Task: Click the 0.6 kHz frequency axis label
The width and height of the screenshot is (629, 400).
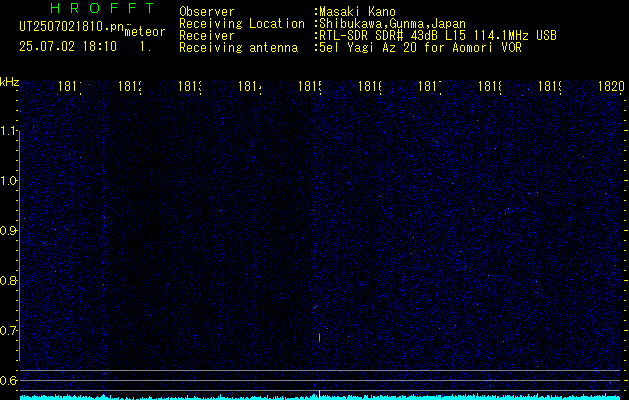Action: point(9,380)
